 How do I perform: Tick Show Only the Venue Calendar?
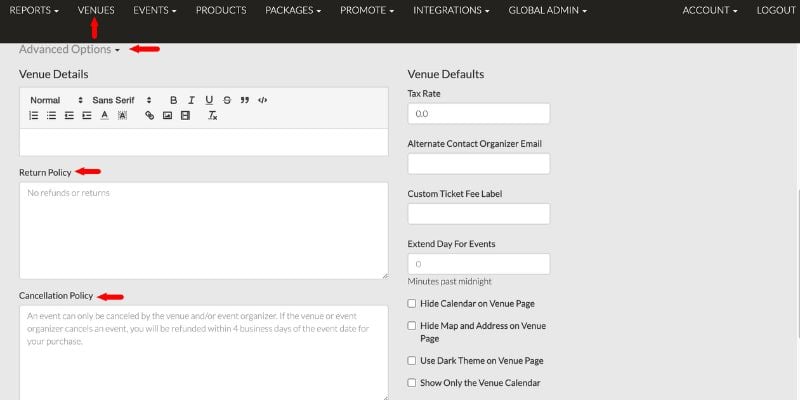[412, 383]
